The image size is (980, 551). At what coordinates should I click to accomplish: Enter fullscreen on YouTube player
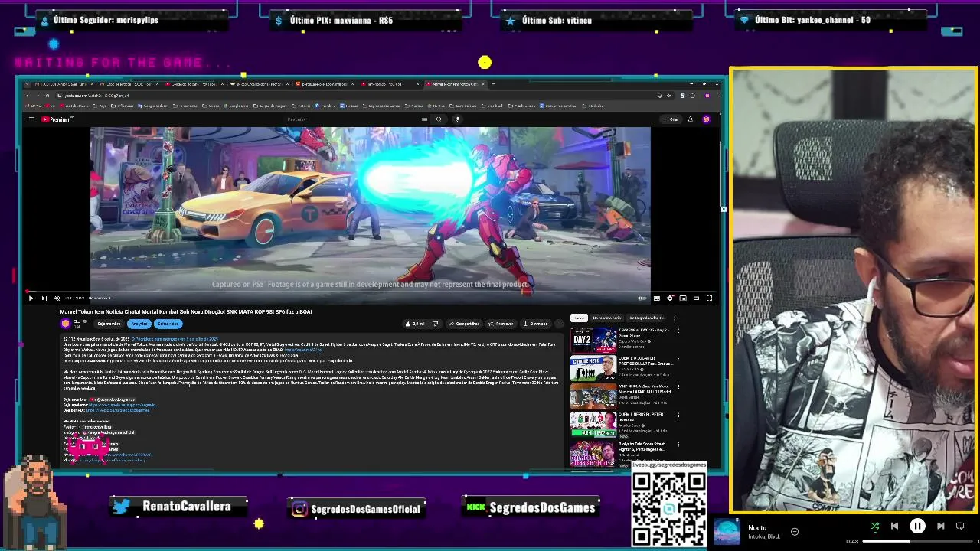pos(709,298)
